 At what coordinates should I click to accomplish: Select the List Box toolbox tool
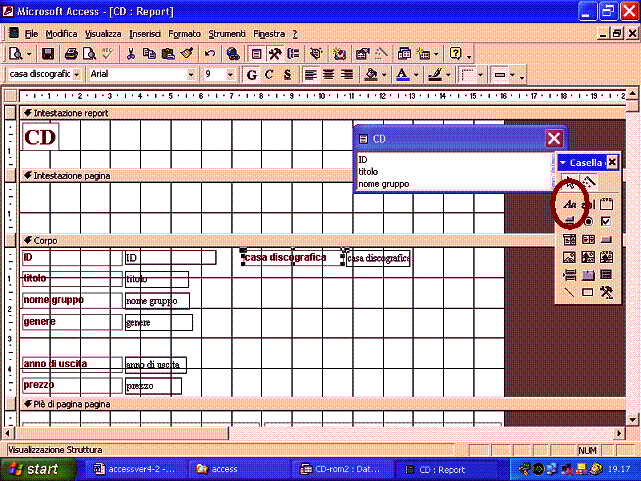tap(588, 239)
